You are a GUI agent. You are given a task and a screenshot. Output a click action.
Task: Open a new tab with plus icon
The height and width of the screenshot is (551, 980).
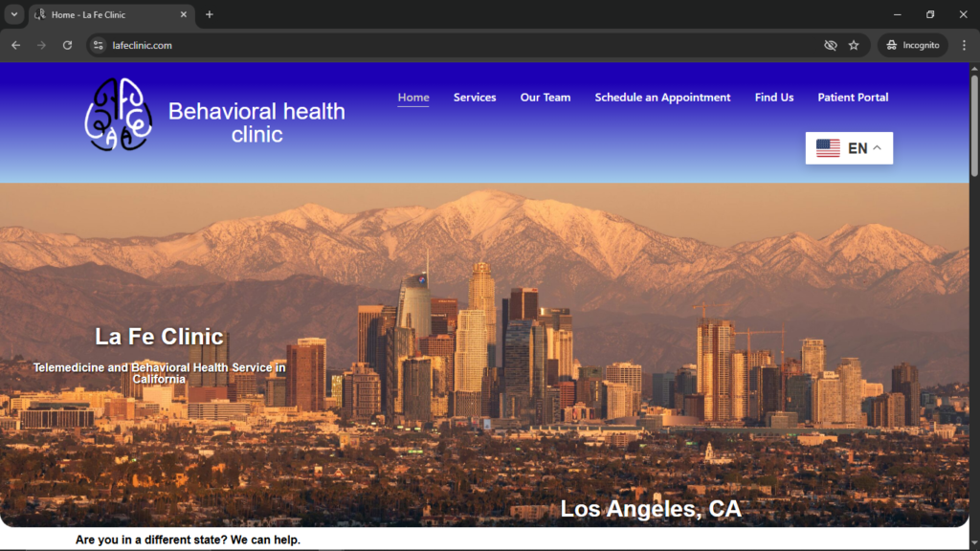pyautogui.click(x=210, y=14)
